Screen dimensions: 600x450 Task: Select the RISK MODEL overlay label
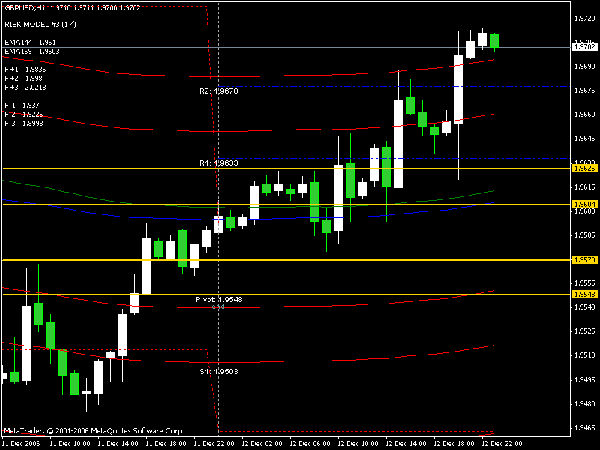(40, 24)
